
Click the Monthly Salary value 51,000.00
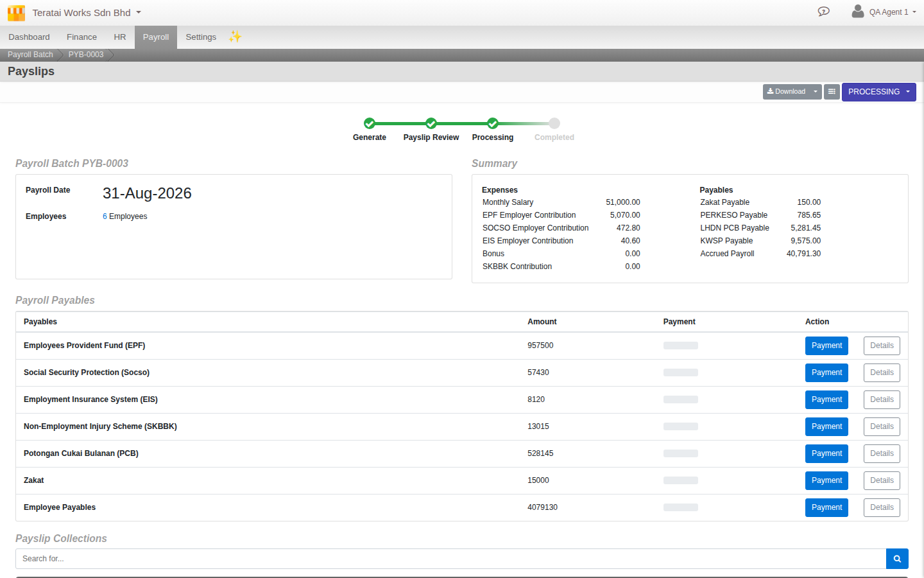click(623, 202)
